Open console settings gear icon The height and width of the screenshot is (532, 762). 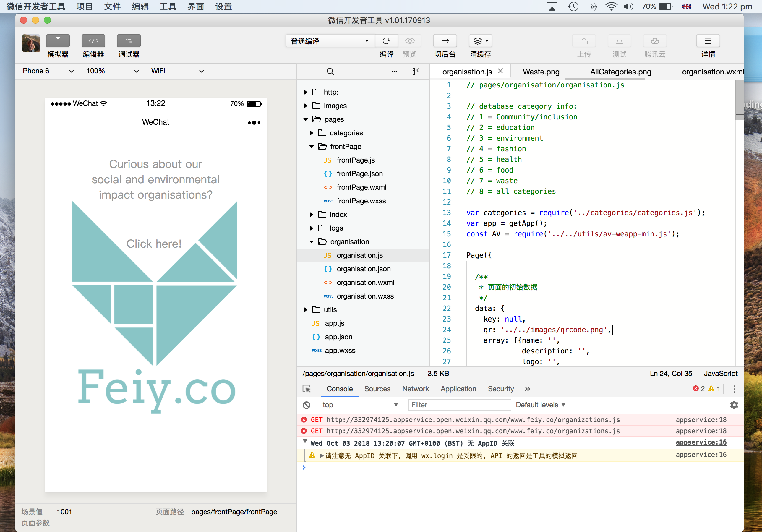pos(734,405)
